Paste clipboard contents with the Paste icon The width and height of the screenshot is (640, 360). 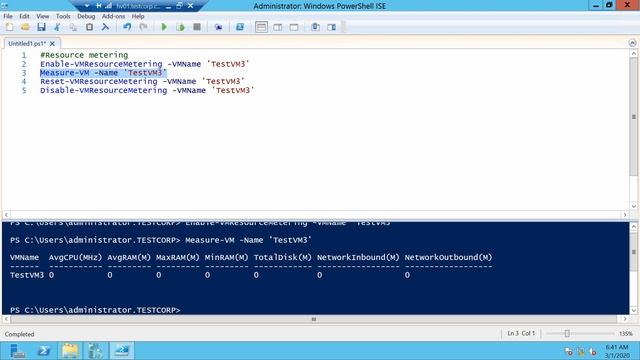click(89, 27)
